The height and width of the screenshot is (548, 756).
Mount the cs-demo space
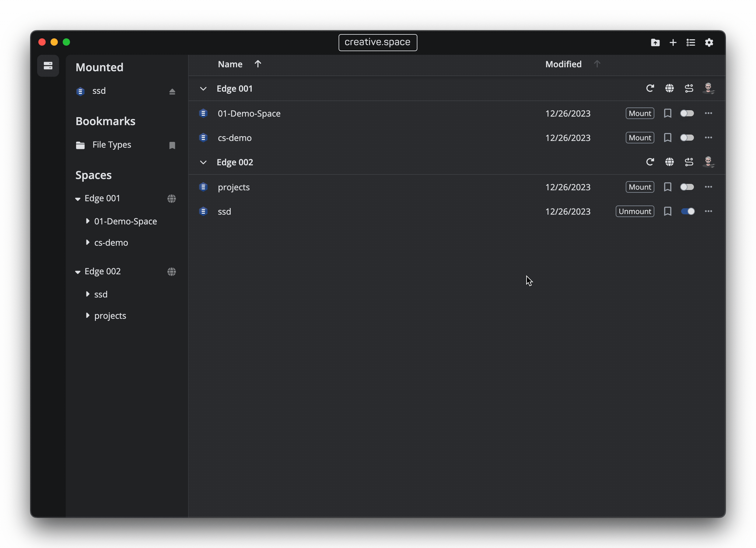tap(640, 138)
